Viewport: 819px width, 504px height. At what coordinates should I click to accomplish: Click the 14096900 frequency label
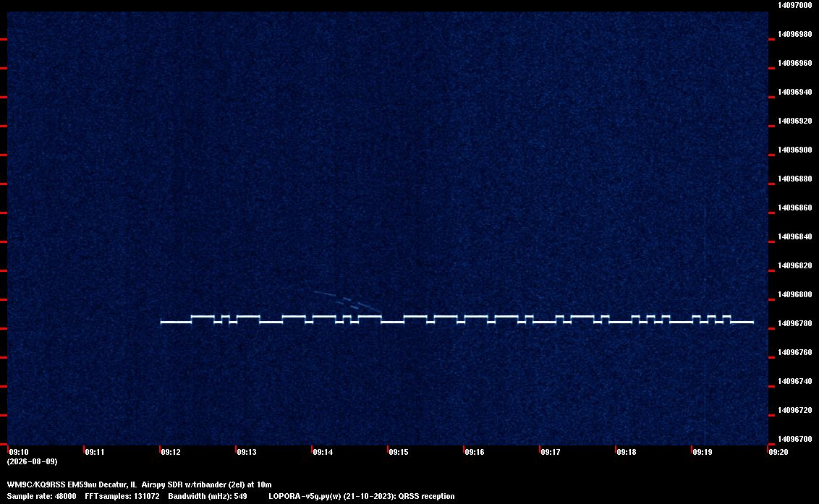click(795, 150)
